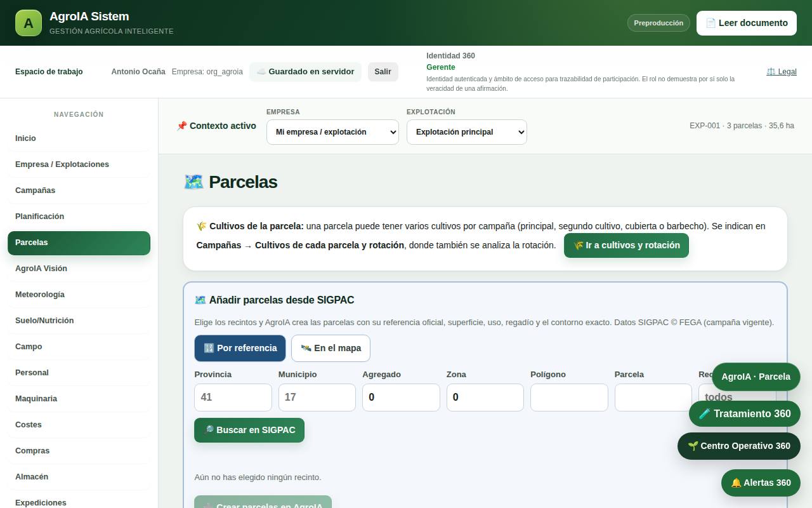This screenshot has width=812, height=508.
Task: Click the map icon beside Parcelas heading
Action: coord(193,182)
